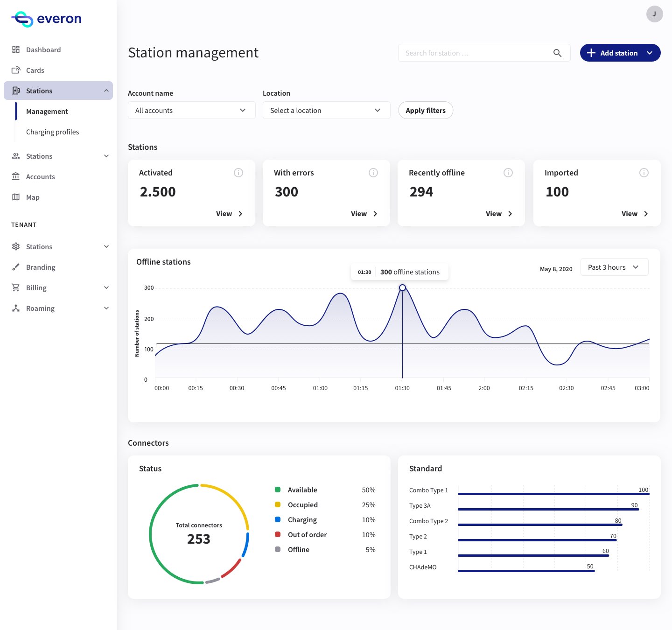
Task: Click the Billing cart icon
Action: click(16, 287)
